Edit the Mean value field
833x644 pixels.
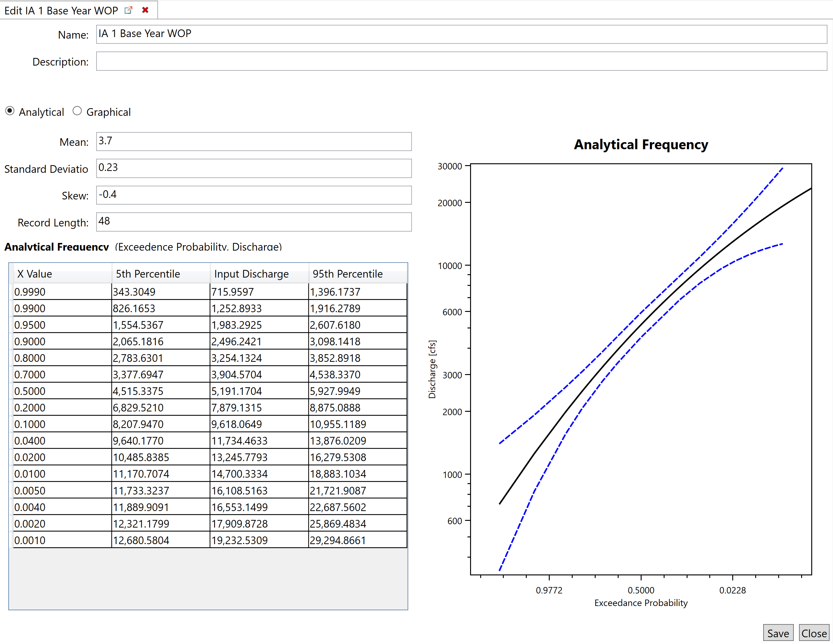point(254,142)
